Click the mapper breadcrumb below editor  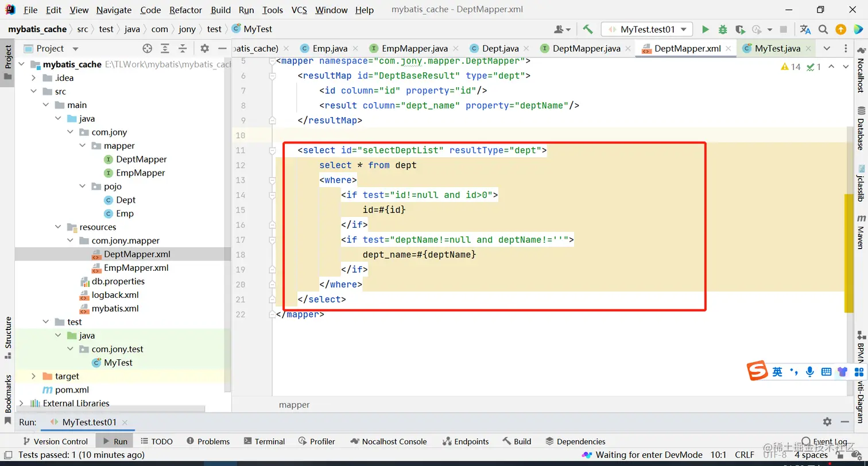click(294, 405)
